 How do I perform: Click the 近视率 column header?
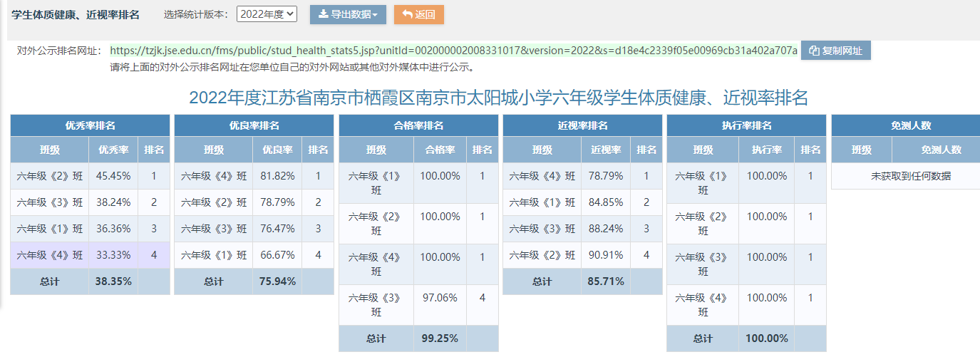605,150
